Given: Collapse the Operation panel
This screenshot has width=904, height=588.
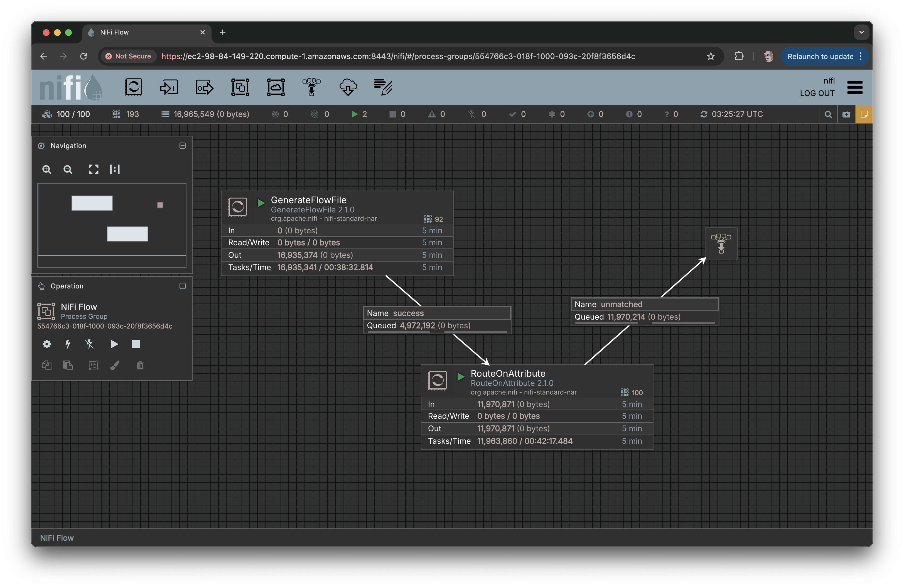Looking at the screenshot, I should pyautogui.click(x=182, y=286).
